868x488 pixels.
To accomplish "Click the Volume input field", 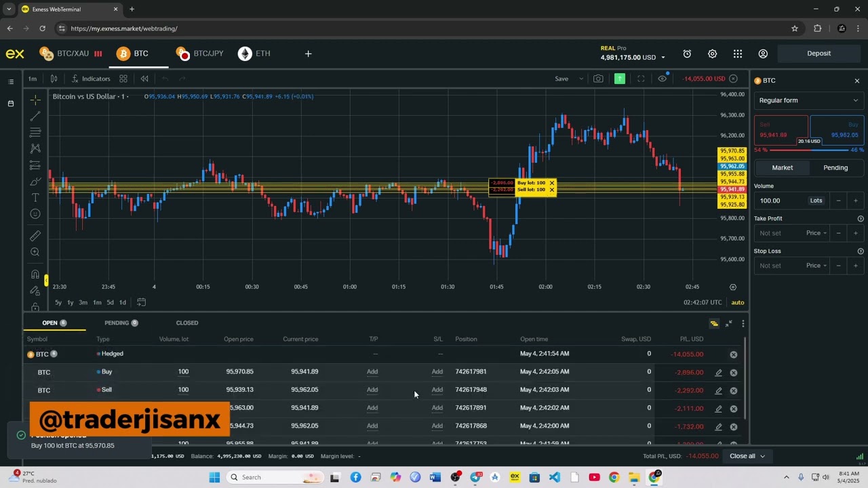I will [x=781, y=201].
